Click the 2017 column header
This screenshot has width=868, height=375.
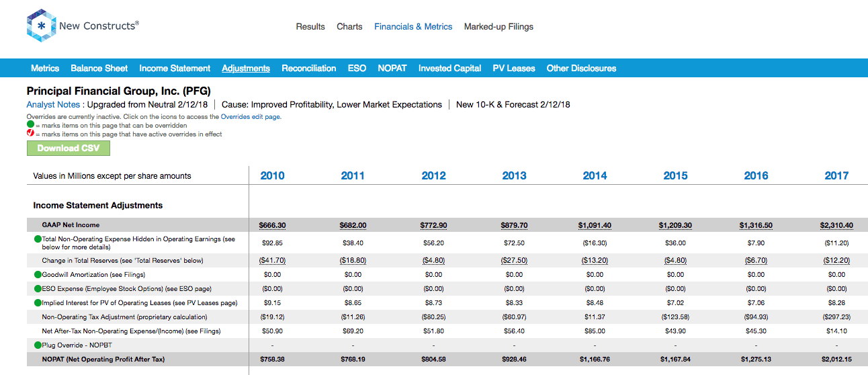836,175
